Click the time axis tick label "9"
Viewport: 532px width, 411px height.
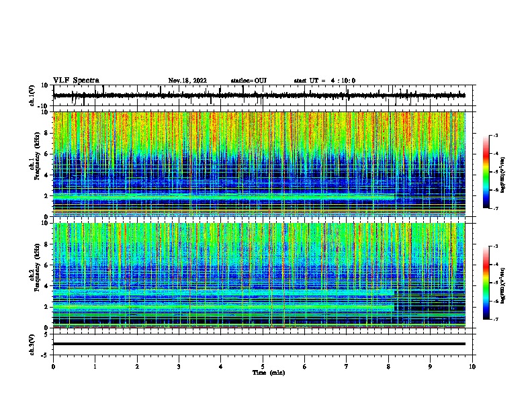[x=430, y=367]
